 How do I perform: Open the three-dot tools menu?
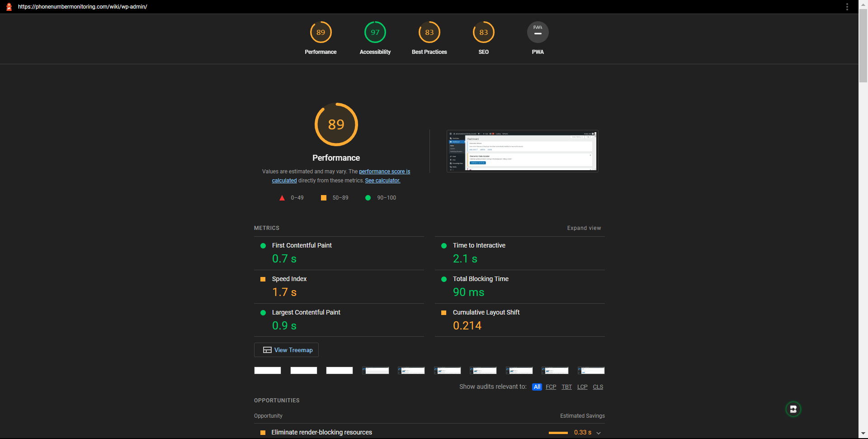[847, 7]
